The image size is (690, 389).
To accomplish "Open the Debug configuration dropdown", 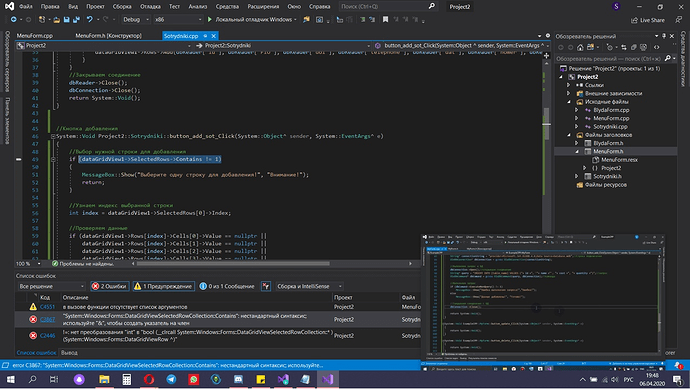I will click(136, 20).
